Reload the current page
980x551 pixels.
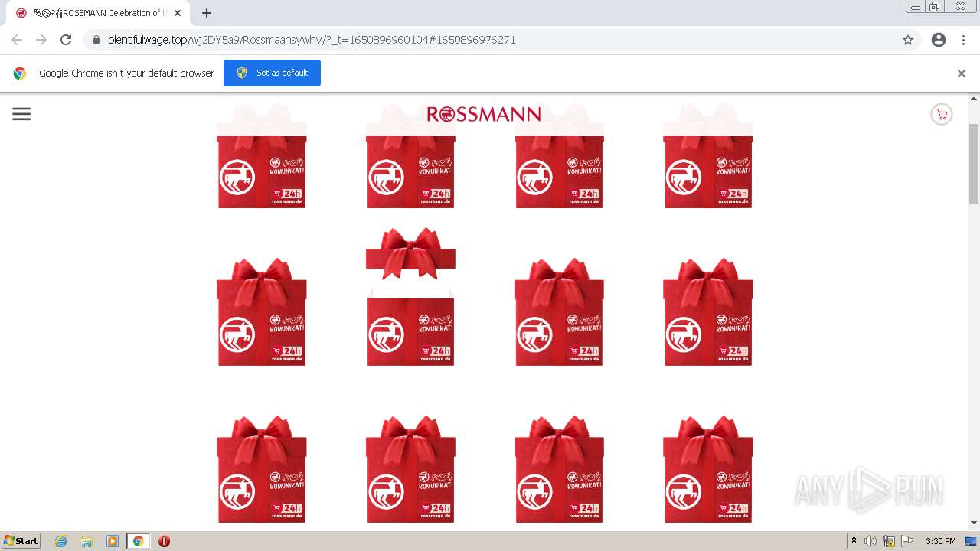pos(66,40)
